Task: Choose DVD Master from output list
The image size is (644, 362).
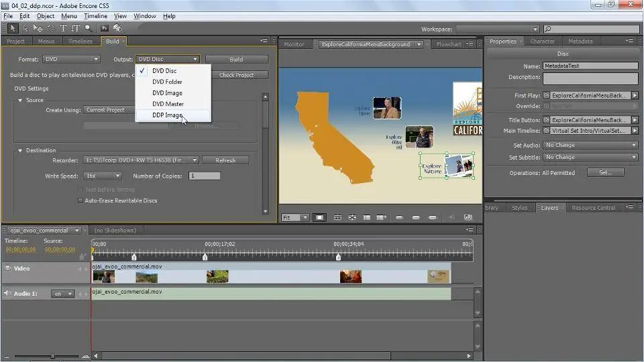Action: coord(173,104)
